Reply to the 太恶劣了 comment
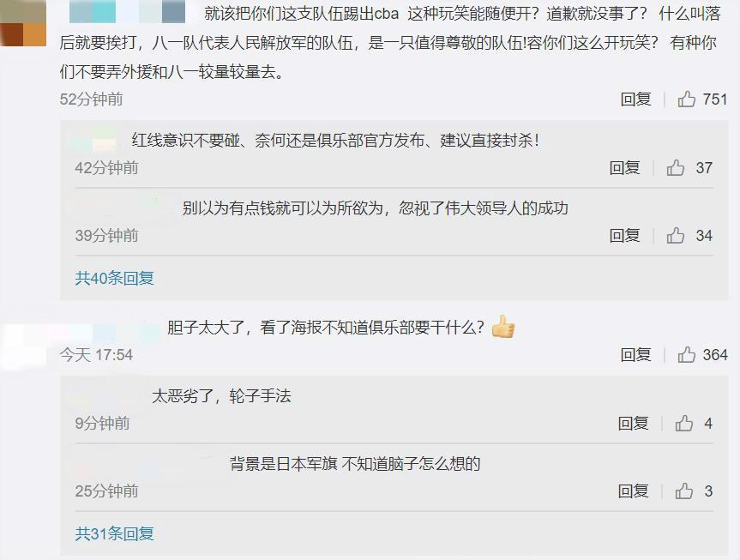The width and height of the screenshot is (740, 560). tap(634, 423)
